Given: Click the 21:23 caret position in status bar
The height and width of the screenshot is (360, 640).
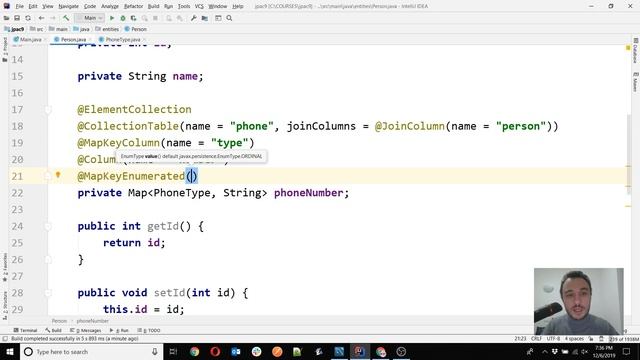Looking at the screenshot, I should 520,339.
